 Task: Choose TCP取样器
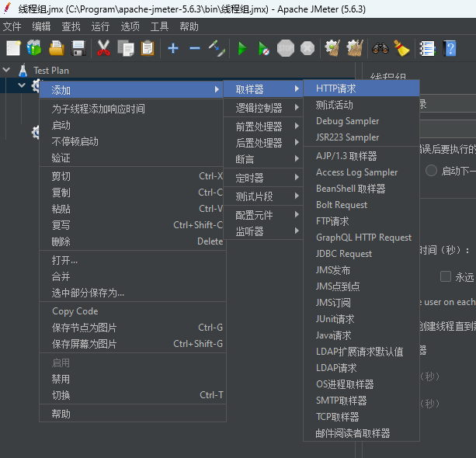click(x=361, y=417)
